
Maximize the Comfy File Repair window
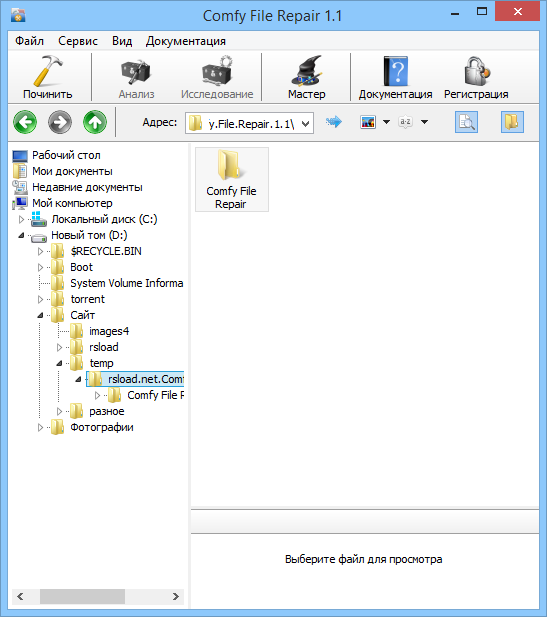click(482, 12)
